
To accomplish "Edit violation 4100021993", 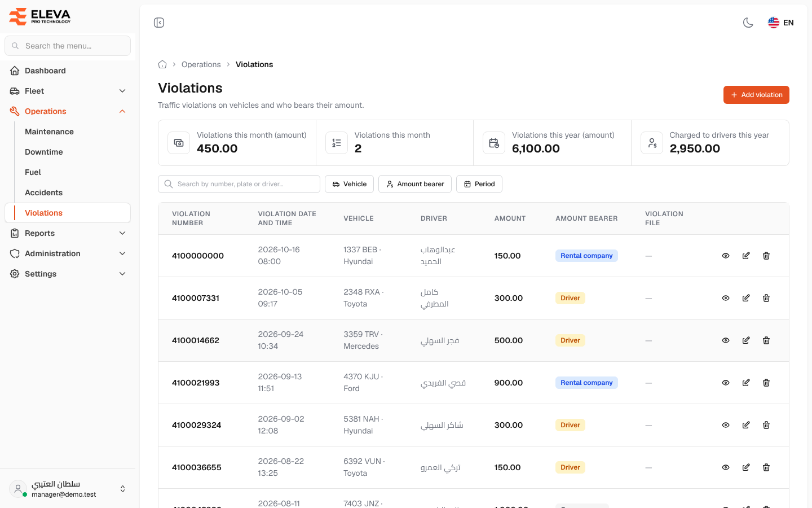I will (746, 383).
